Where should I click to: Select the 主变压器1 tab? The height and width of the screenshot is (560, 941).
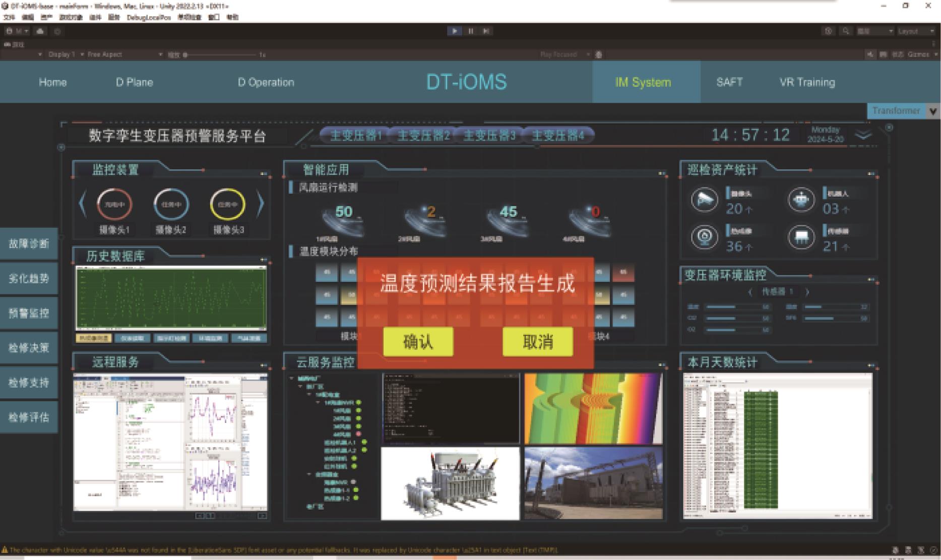[355, 135]
